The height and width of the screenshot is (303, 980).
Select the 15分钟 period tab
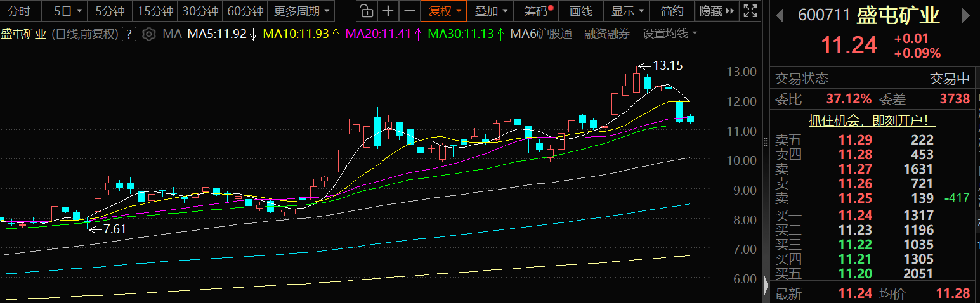155,11
